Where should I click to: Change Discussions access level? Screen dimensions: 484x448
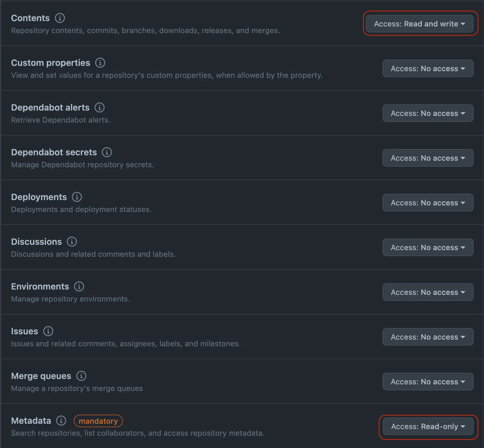point(428,247)
